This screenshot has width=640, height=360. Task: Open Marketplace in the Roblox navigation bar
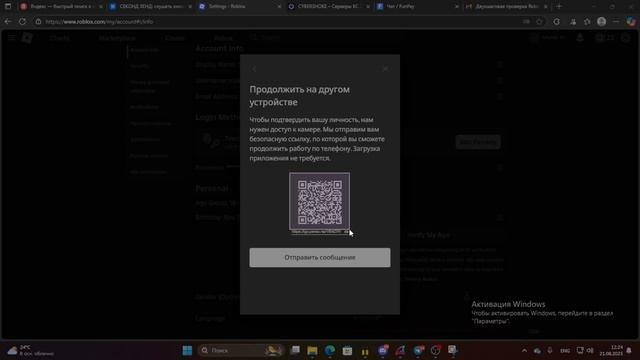click(x=117, y=38)
